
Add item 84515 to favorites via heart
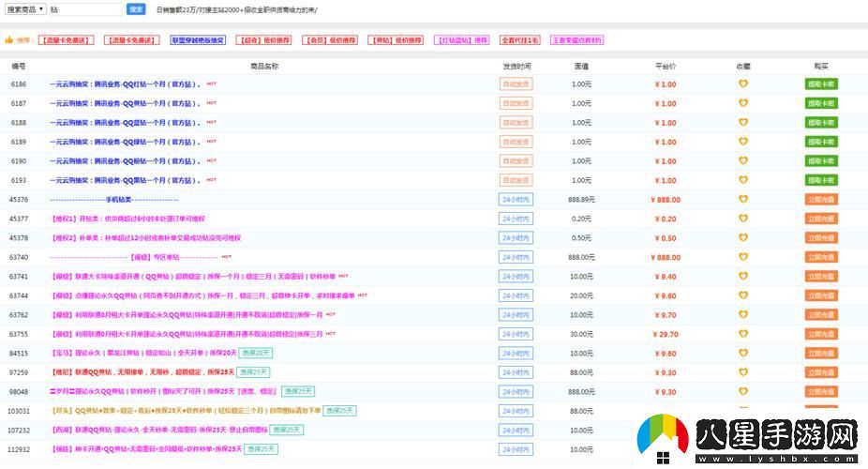(x=743, y=353)
